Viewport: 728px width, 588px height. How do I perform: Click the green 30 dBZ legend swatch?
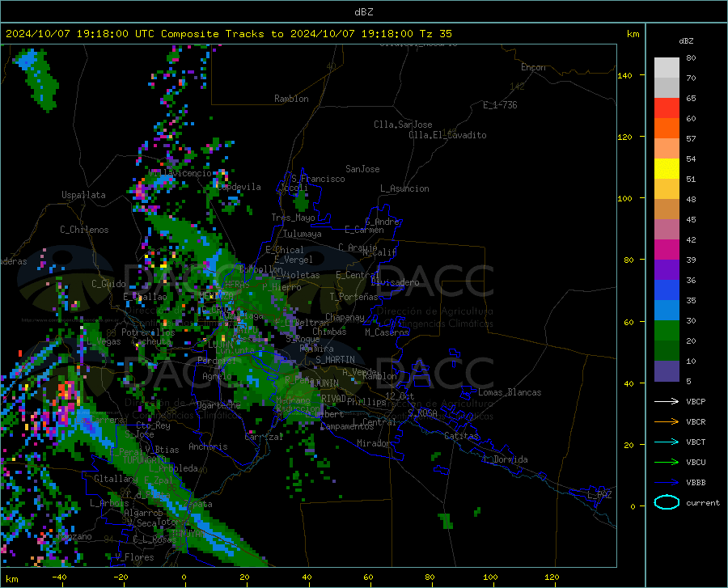pos(667,331)
